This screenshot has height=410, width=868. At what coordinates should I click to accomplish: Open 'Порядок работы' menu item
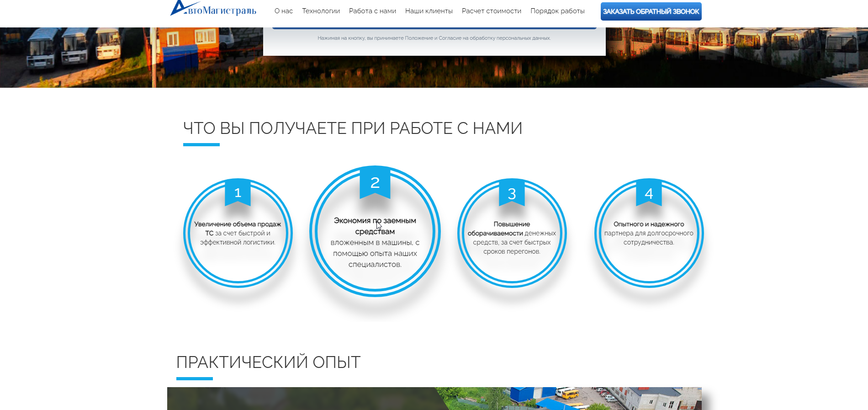pyautogui.click(x=557, y=11)
